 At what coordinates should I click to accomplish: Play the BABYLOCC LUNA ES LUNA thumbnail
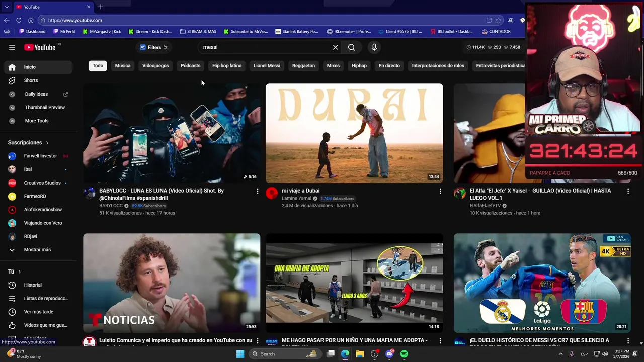pyautogui.click(x=172, y=133)
